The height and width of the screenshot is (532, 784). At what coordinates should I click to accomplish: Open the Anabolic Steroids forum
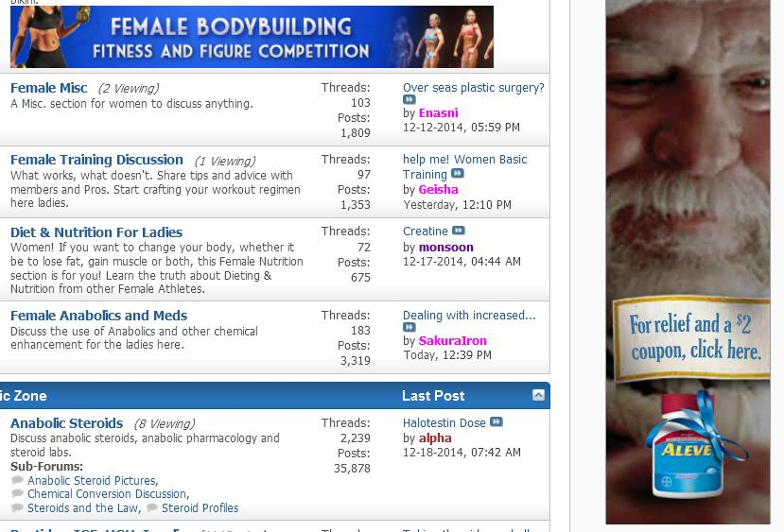point(66,423)
